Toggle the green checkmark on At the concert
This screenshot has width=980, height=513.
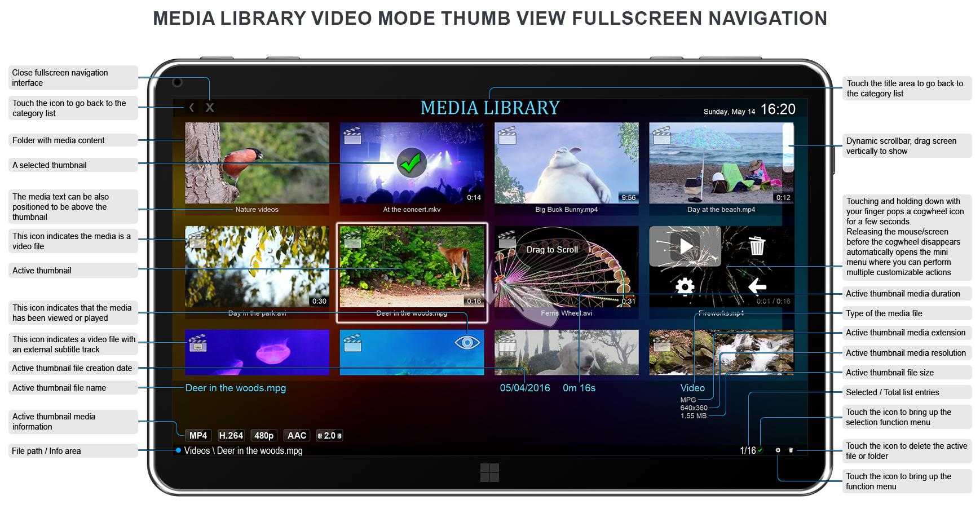(x=411, y=163)
